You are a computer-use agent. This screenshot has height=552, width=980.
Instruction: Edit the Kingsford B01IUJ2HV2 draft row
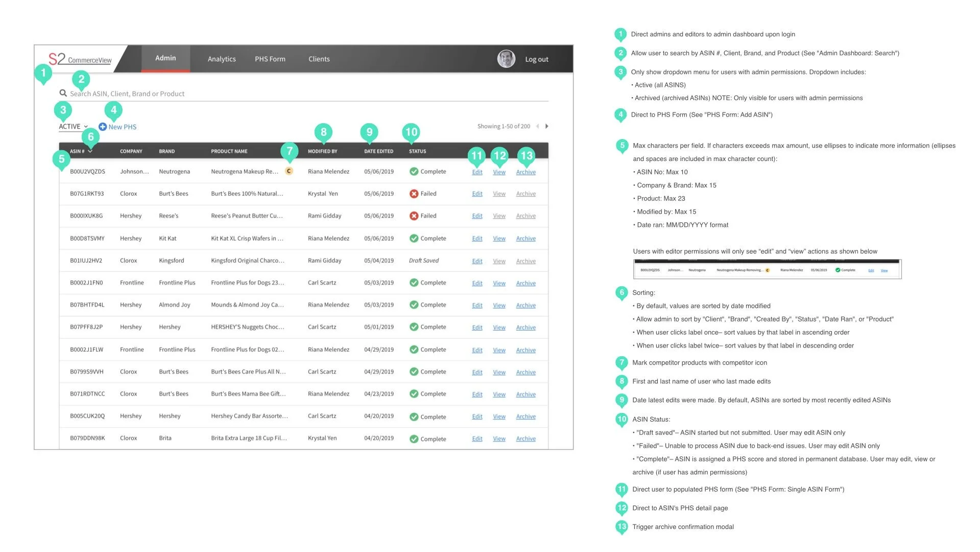tap(477, 261)
